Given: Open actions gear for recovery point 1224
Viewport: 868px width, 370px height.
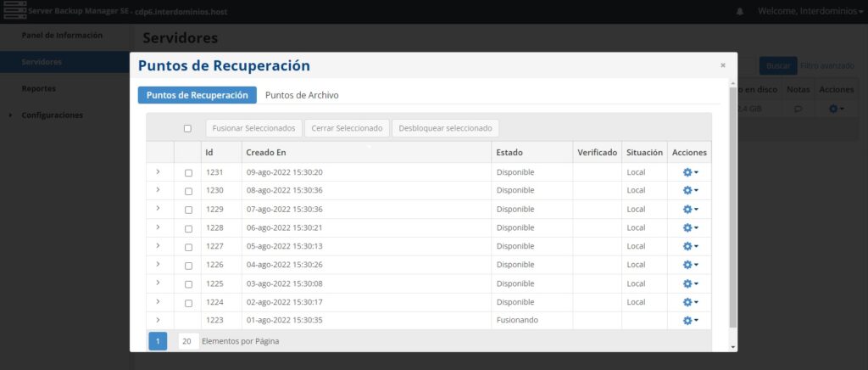Looking at the screenshot, I should coord(690,302).
